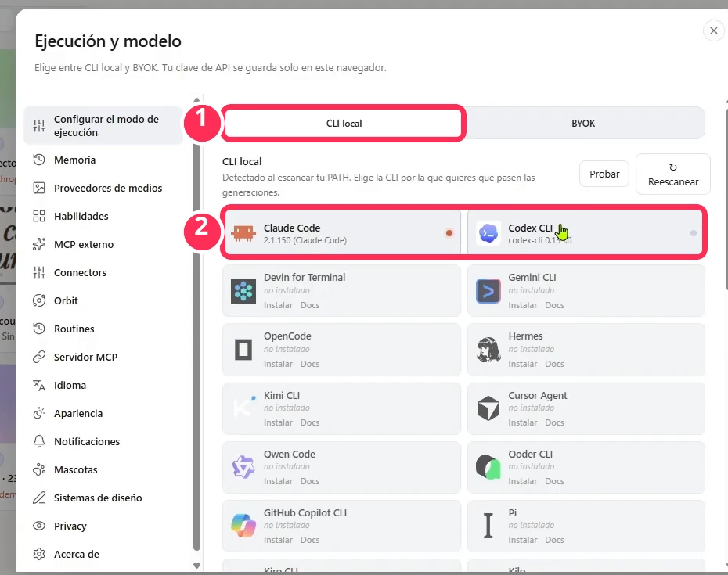The height and width of the screenshot is (575, 728).
Task: Click Instalar under Kimi CLI
Action: (x=278, y=422)
